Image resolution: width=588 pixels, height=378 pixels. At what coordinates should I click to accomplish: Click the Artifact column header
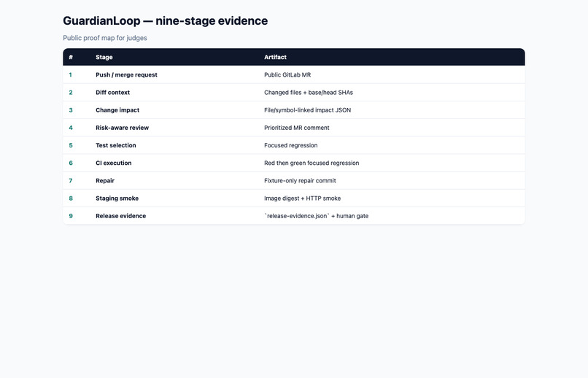(275, 57)
